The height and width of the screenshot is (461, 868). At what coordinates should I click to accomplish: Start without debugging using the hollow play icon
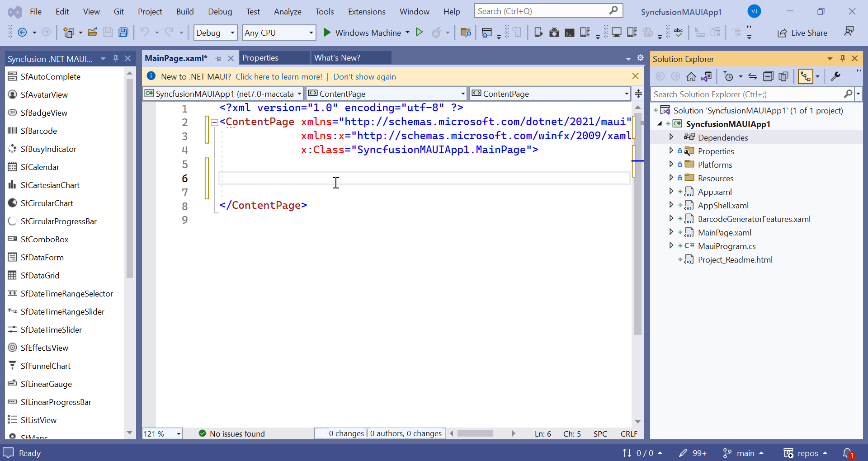(419, 33)
